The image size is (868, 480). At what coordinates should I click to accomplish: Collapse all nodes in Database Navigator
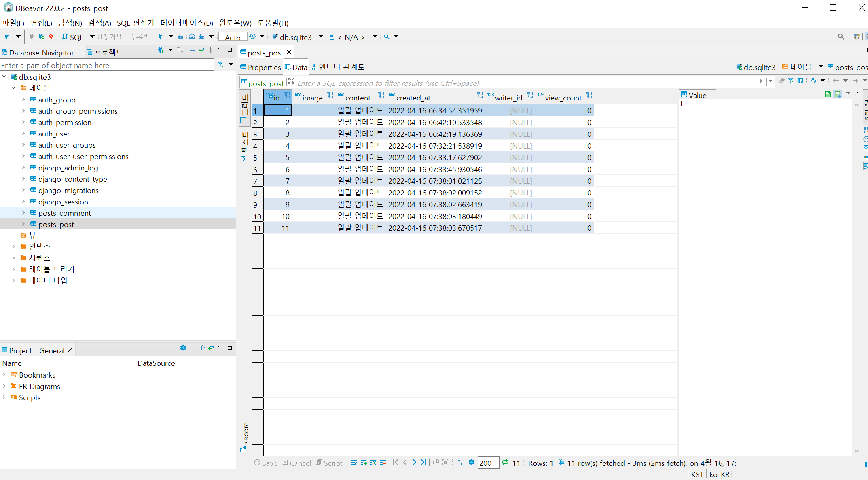pyautogui.click(x=193, y=50)
